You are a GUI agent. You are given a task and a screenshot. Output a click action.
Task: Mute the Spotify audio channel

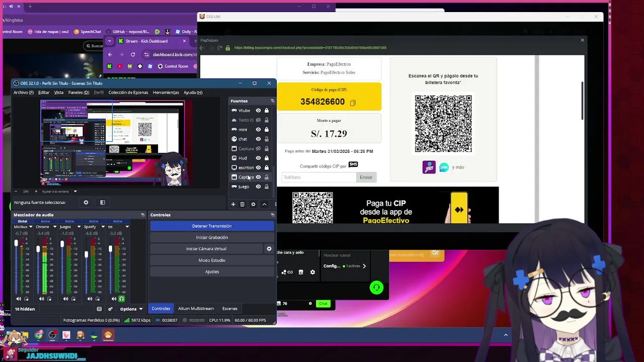coord(90,299)
